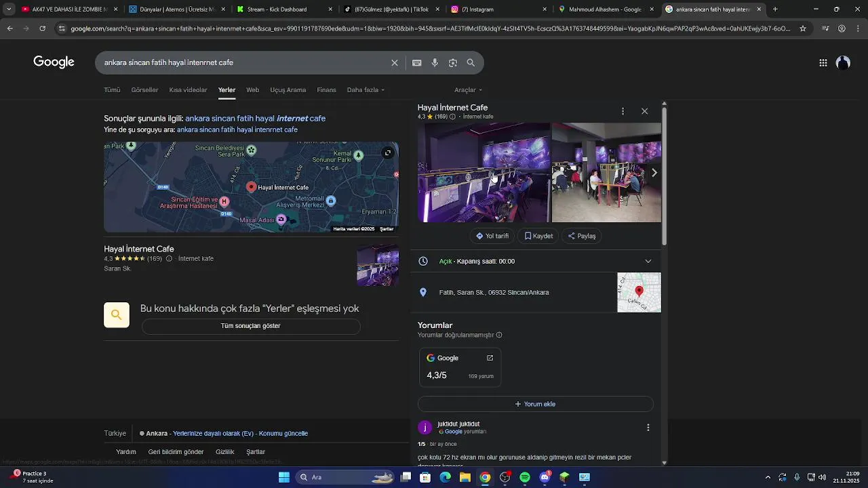Bookmark this page with the star icon
This screenshot has height=488, width=868.
click(x=803, y=28)
